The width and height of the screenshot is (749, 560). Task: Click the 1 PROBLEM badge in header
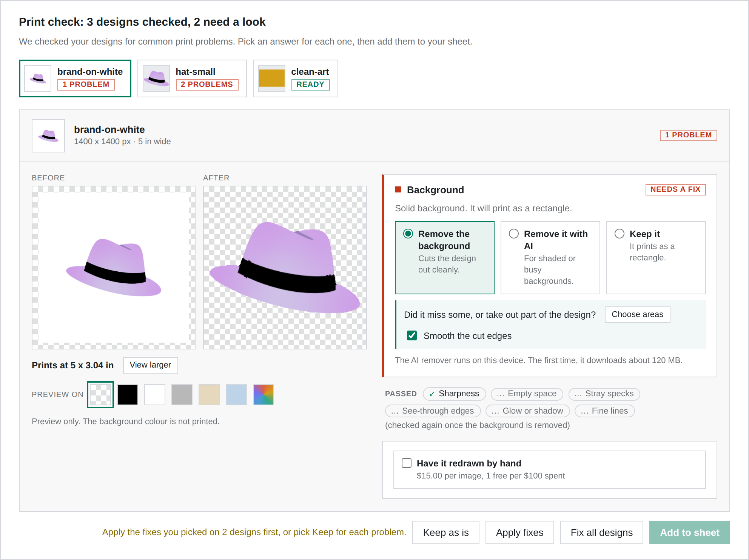coord(689,135)
